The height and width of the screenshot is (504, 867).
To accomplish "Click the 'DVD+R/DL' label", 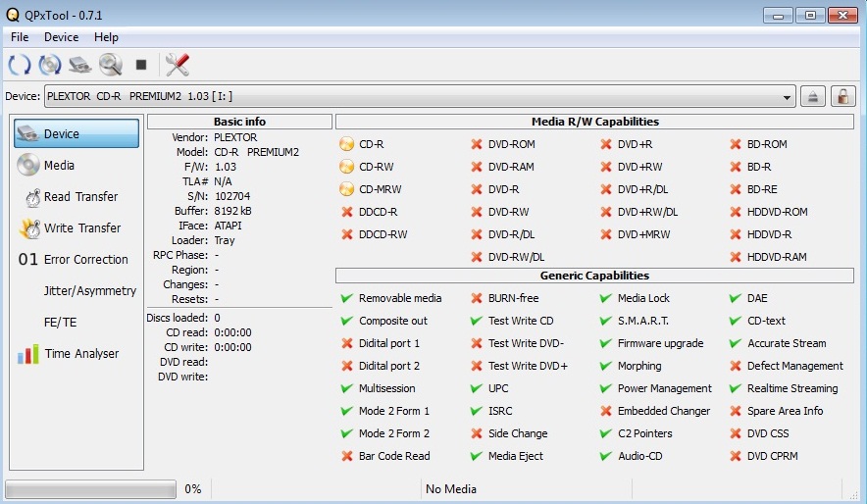I will (642, 189).
